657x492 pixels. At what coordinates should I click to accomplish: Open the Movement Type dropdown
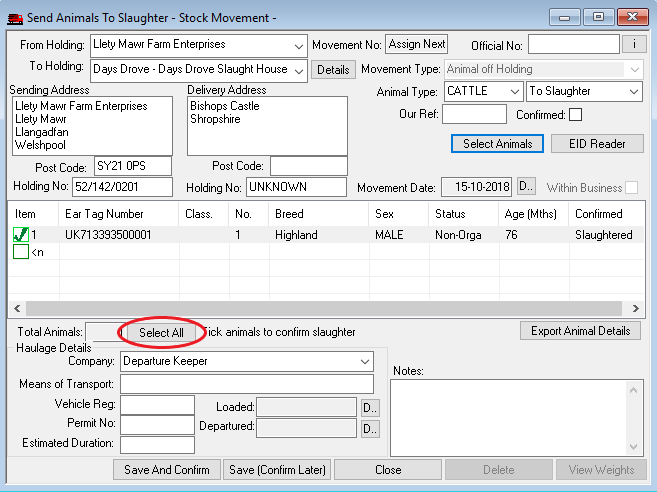(634, 70)
